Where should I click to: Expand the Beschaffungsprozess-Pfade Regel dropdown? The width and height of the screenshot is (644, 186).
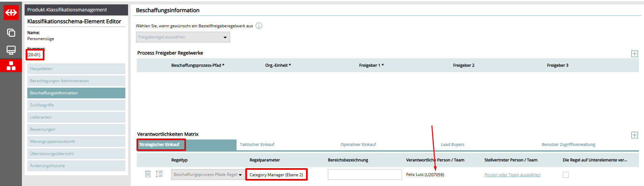point(208,175)
